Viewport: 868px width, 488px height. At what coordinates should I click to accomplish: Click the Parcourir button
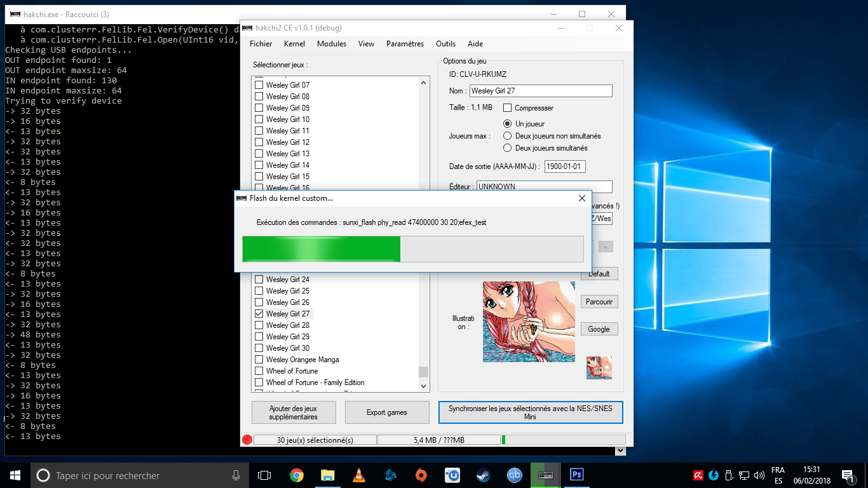tap(599, 302)
